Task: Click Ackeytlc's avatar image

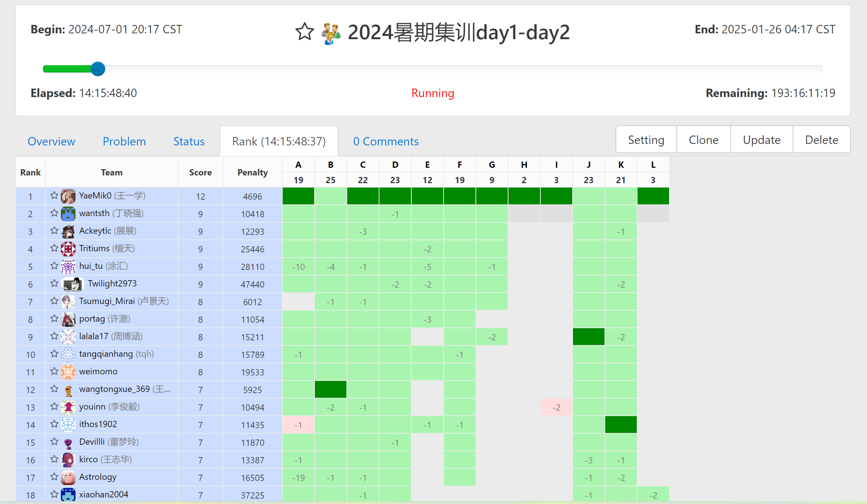Action: [x=68, y=231]
